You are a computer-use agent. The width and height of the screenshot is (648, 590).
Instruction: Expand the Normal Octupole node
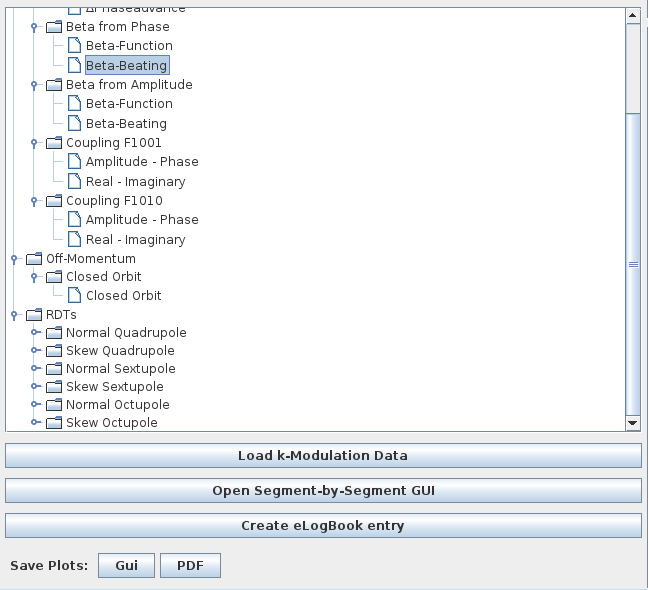(36, 404)
